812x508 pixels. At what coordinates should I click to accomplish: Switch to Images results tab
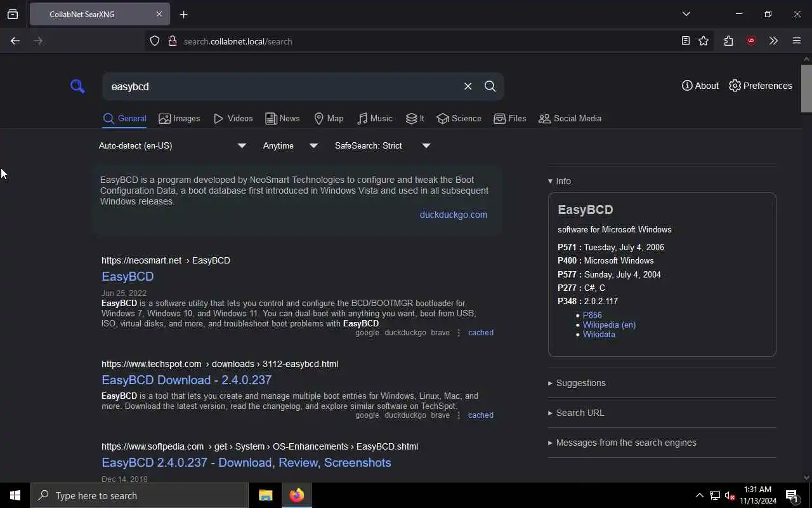point(180,118)
